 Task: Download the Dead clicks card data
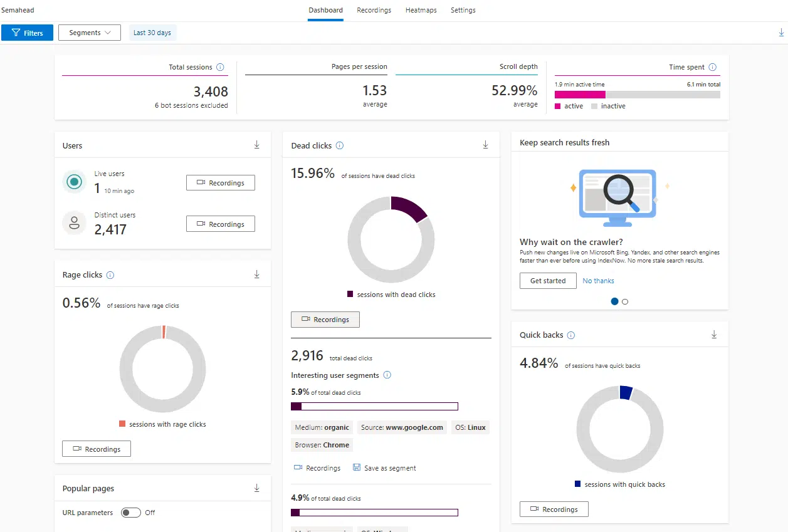coord(485,145)
